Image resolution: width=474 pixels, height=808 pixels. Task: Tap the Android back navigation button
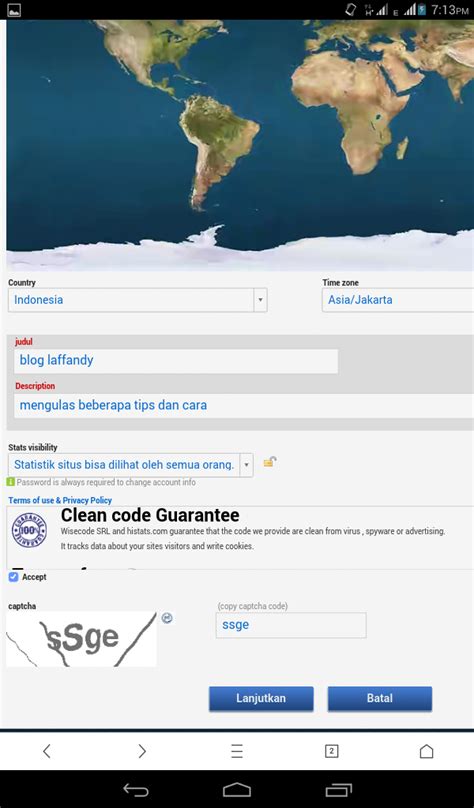[136, 789]
